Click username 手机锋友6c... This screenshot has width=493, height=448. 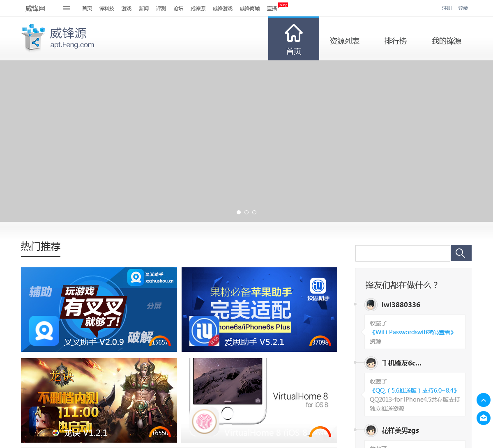(x=401, y=363)
